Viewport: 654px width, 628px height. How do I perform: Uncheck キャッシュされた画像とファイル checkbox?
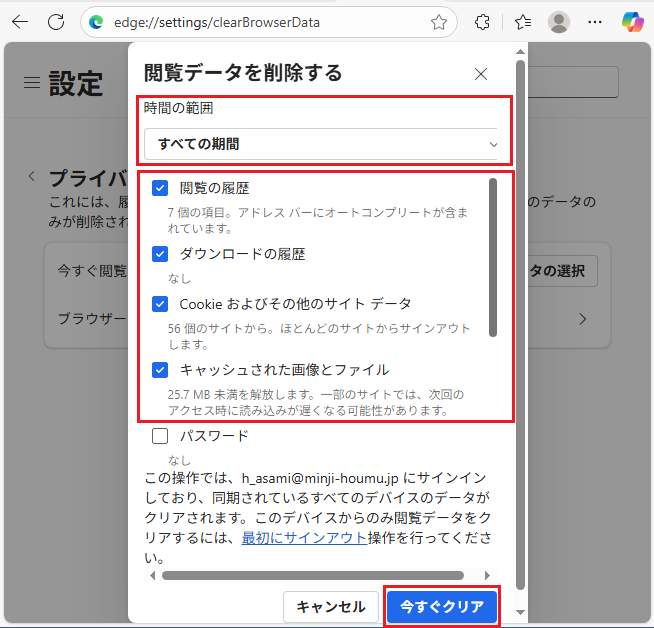[x=160, y=370]
